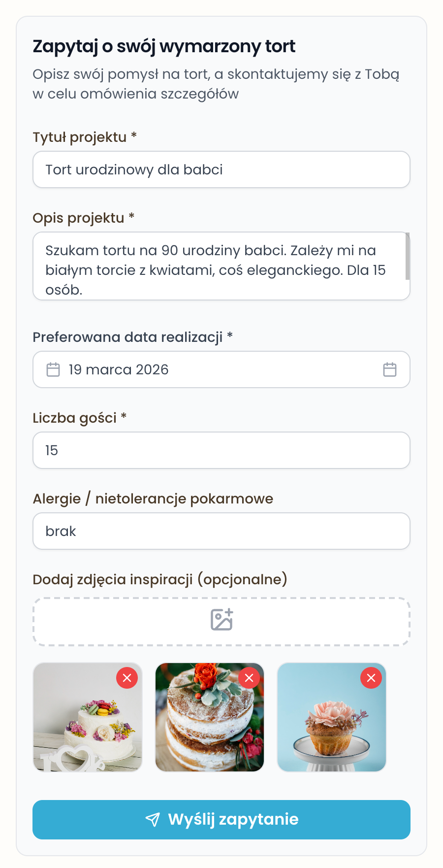Click the add-photo icon in the upload area
443x868 pixels.
tap(221, 620)
